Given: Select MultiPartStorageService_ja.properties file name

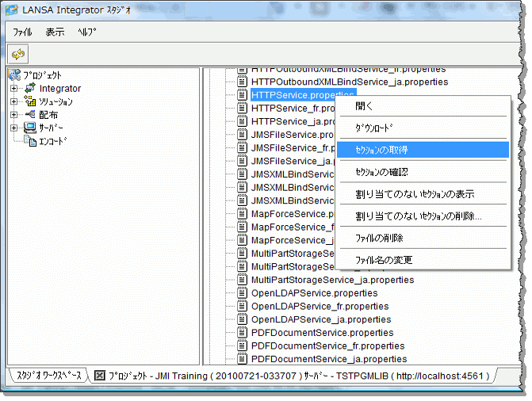Looking at the screenshot, I should click(x=332, y=280).
